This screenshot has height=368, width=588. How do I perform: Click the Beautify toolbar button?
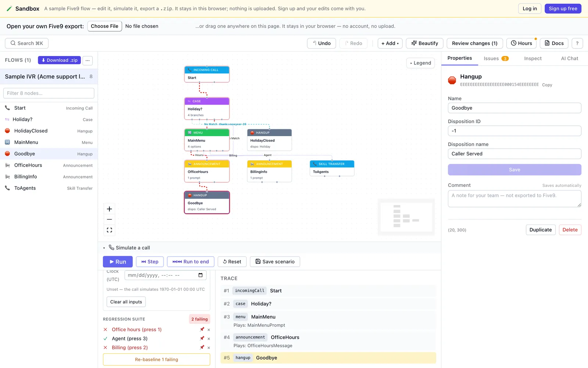point(424,43)
